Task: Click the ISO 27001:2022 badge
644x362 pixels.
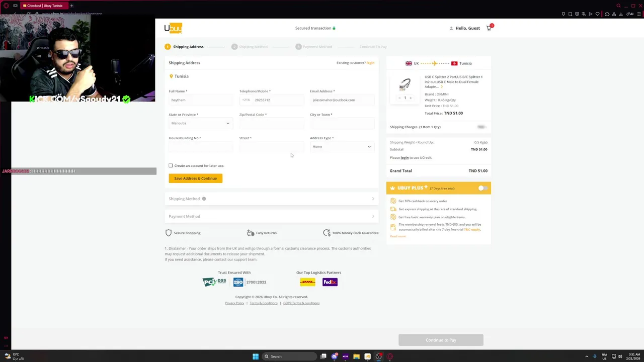Action: click(250, 282)
